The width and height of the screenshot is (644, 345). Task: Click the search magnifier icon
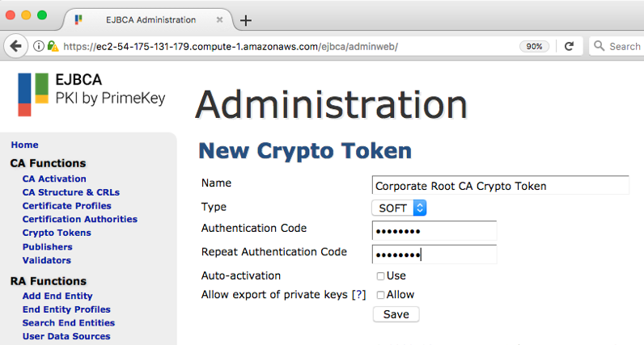[600, 46]
